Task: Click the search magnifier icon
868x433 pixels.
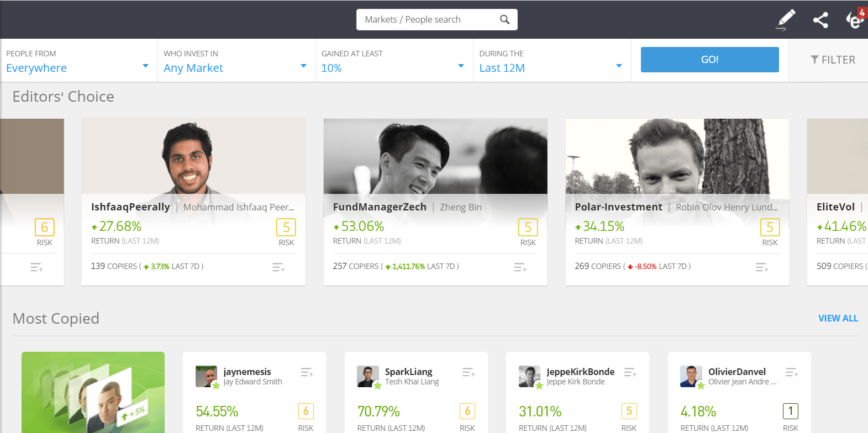Action: coord(504,19)
